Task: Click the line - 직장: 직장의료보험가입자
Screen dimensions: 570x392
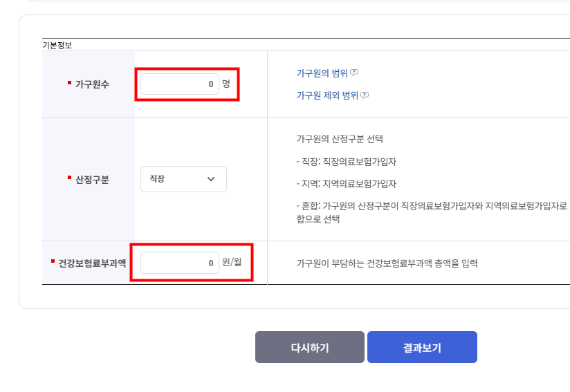Action: pos(346,162)
